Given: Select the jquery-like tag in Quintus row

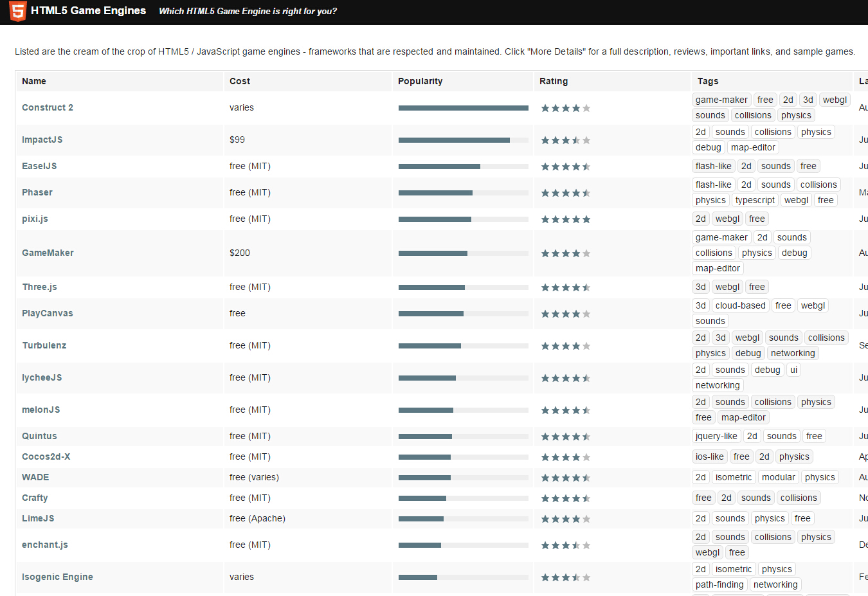Looking at the screenshot, I should (x=716, y=436).
